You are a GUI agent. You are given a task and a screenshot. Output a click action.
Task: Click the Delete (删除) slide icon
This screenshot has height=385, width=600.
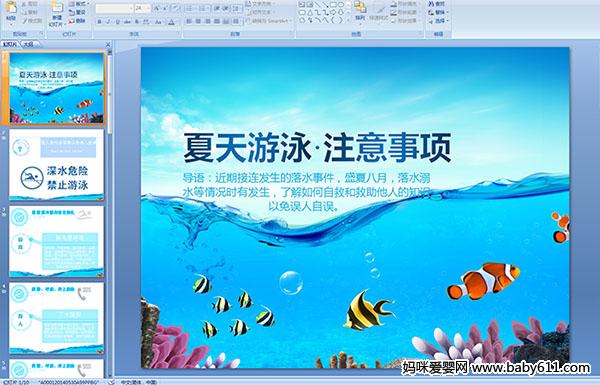78,21
